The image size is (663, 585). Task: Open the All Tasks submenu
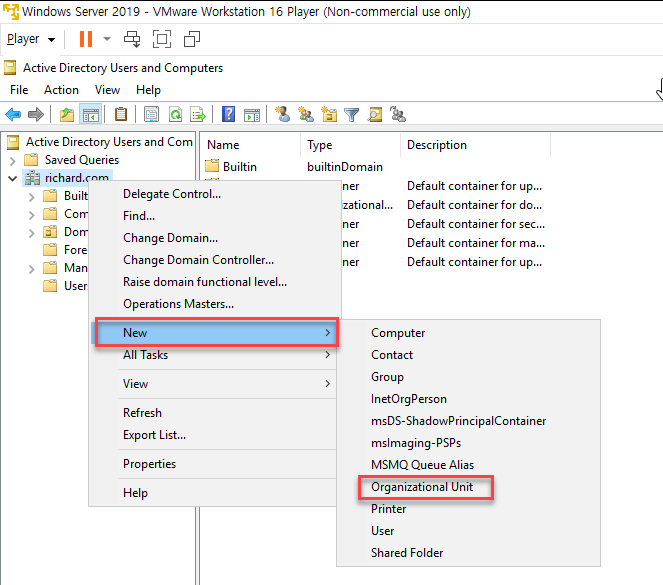click(215, 355)
